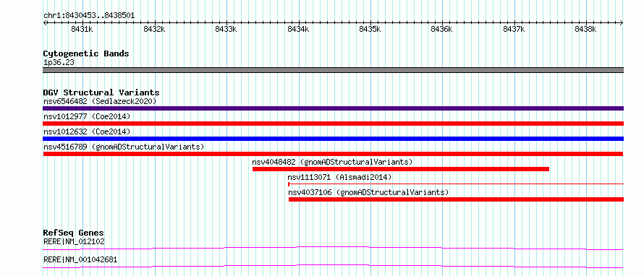Open variant nsv6546482 (Sedlazeck2020) label
This screenshot has height=276, width=644.
[100, 101]
